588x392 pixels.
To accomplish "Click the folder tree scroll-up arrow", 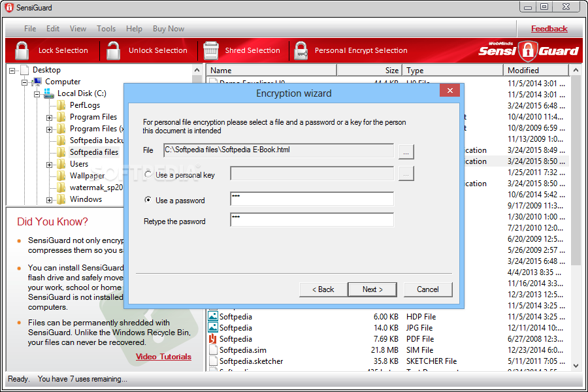I will click(x=197, y=70).
